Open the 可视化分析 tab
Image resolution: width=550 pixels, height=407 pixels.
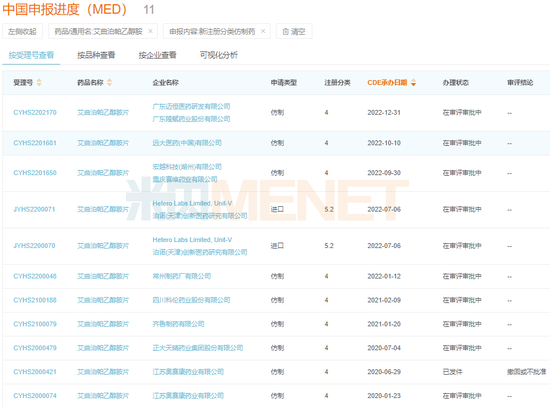pos(219,55)
